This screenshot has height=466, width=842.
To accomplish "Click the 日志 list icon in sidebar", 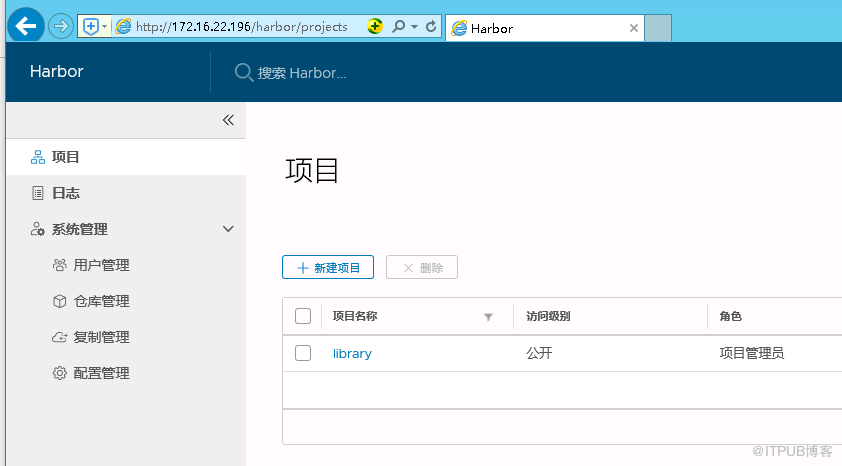I will [x=38, y=193].
